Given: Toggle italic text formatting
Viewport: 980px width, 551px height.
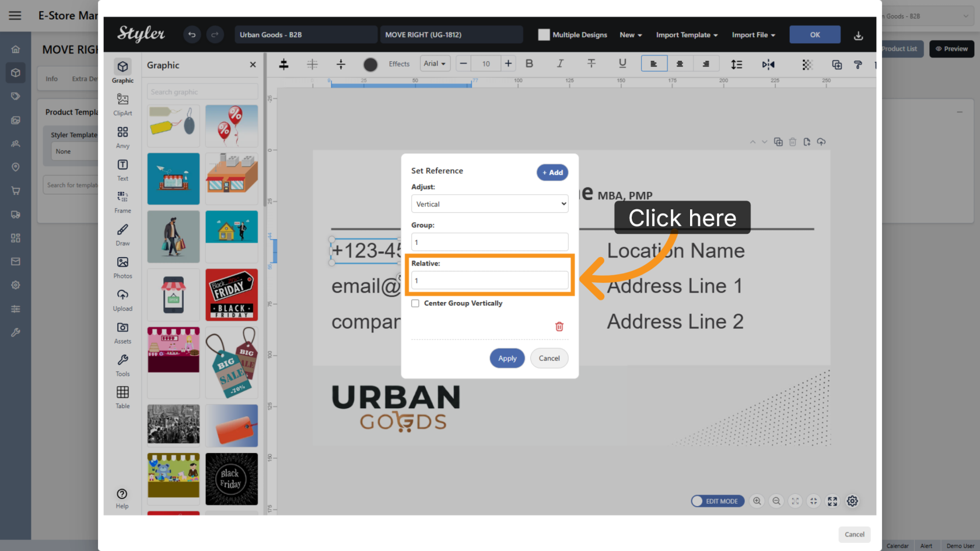Looking at the screenshot, I should point(560,64).
